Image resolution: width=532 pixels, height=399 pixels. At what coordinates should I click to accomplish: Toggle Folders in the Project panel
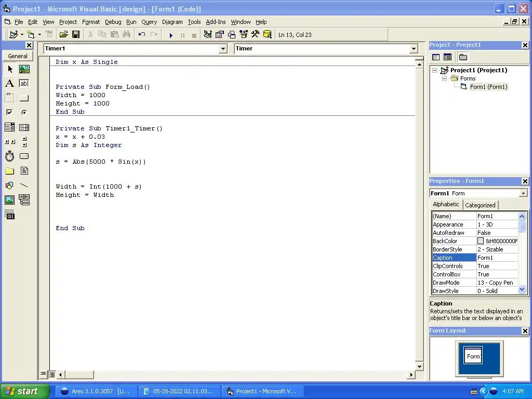463,57
